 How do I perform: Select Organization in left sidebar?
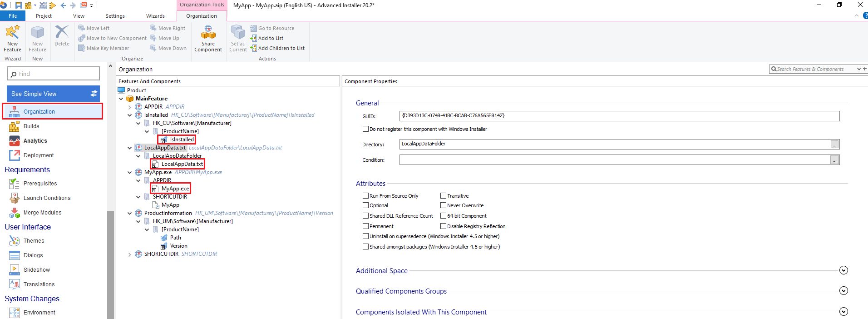coord(53,111)
